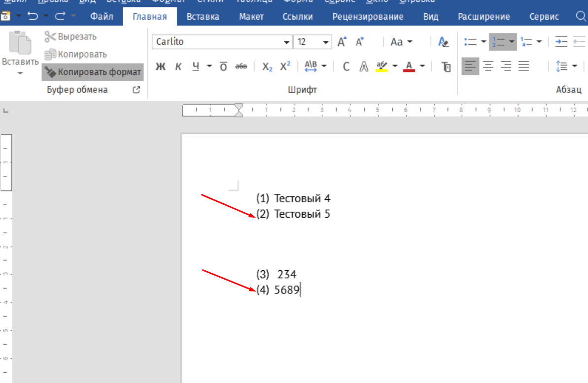Open the underline style dropdown arrow
588x383 pixels.
pyautogui.click(x=209, y=66)
